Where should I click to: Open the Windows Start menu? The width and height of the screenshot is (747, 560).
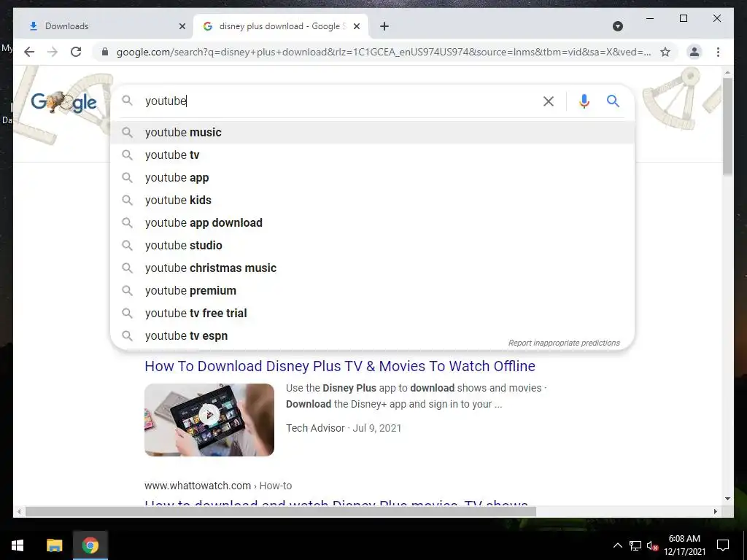(x=18, y=545)
